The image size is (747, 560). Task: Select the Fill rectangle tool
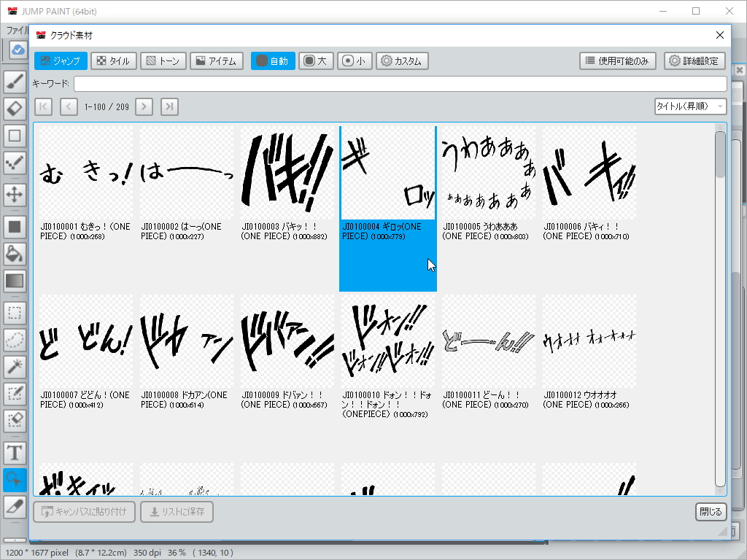pyautogui.click(x=15, y=227)
